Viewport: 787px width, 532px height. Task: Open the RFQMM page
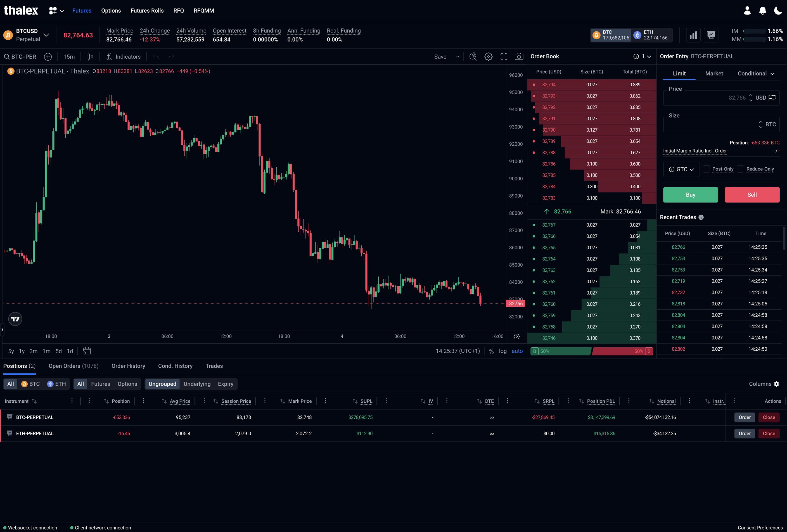(204, 11)
